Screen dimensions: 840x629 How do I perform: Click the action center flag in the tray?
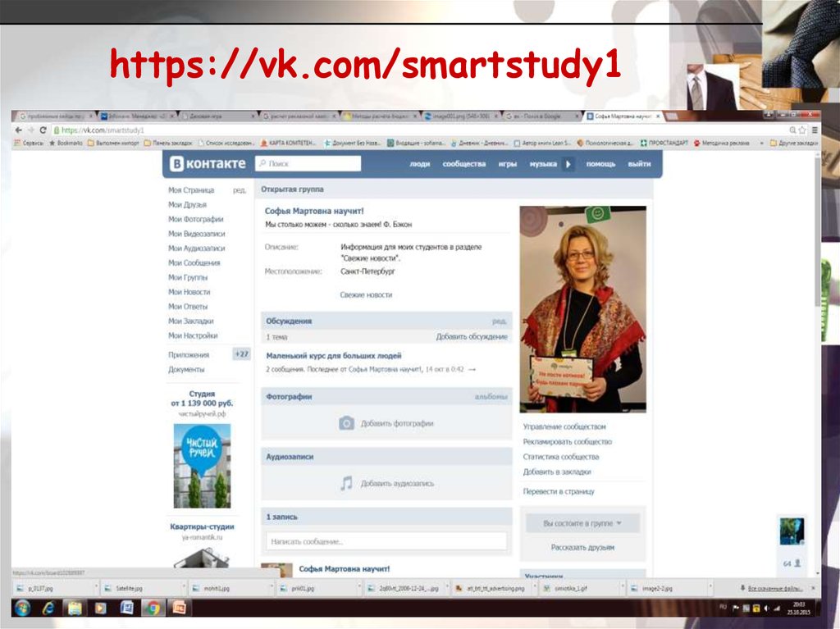[736, 608]
